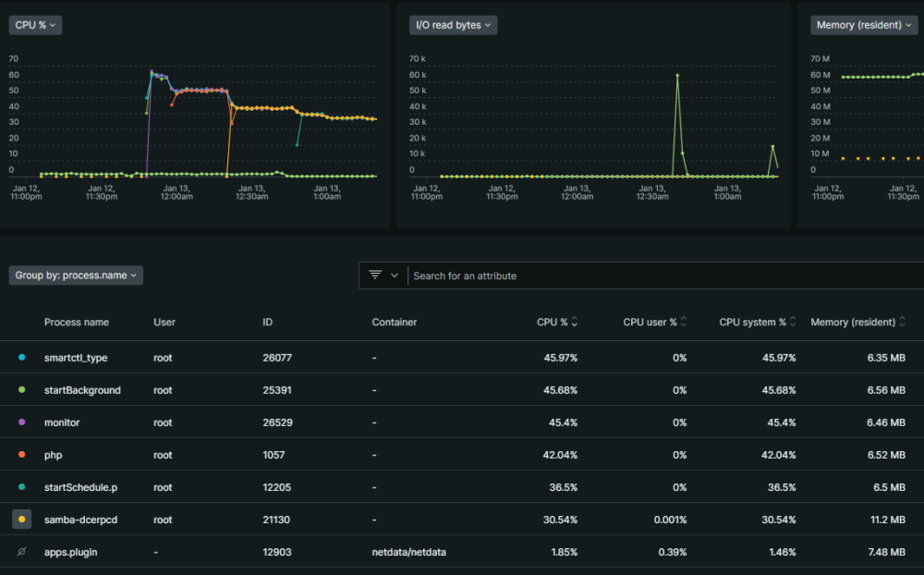Sort table by CPU system % column

(758, 322)
